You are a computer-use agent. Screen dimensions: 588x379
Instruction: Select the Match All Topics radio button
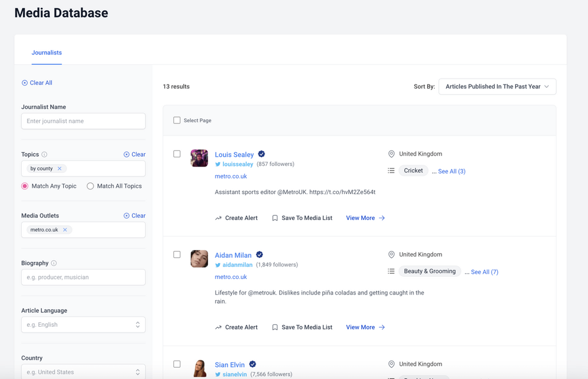click(x=90, y=186)
